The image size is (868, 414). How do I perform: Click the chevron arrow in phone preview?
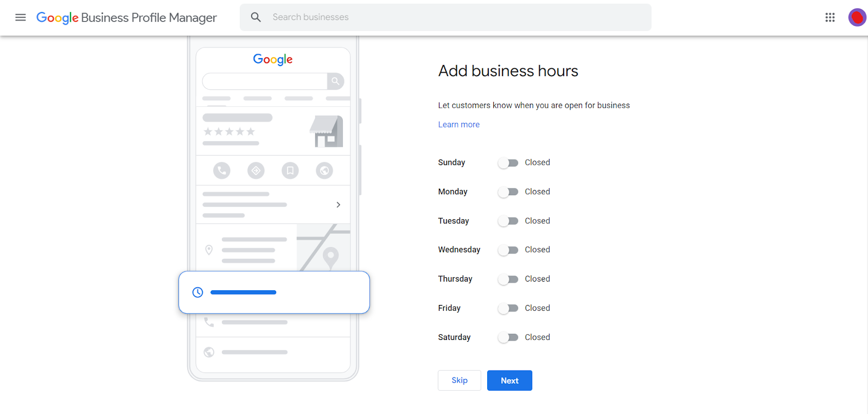pos(339,205)
